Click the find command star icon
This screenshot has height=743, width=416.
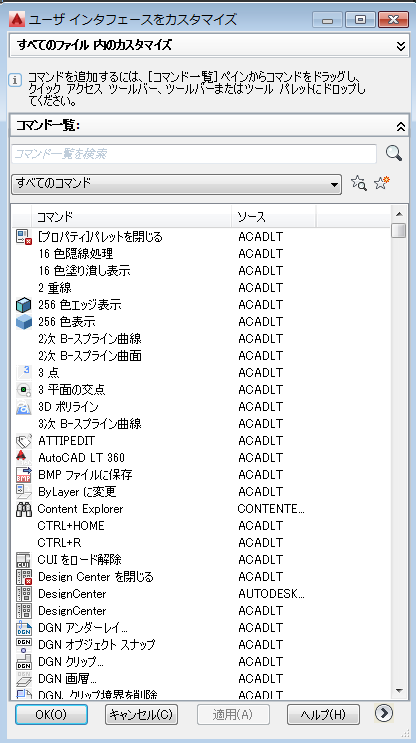click(x=359, y=183)
